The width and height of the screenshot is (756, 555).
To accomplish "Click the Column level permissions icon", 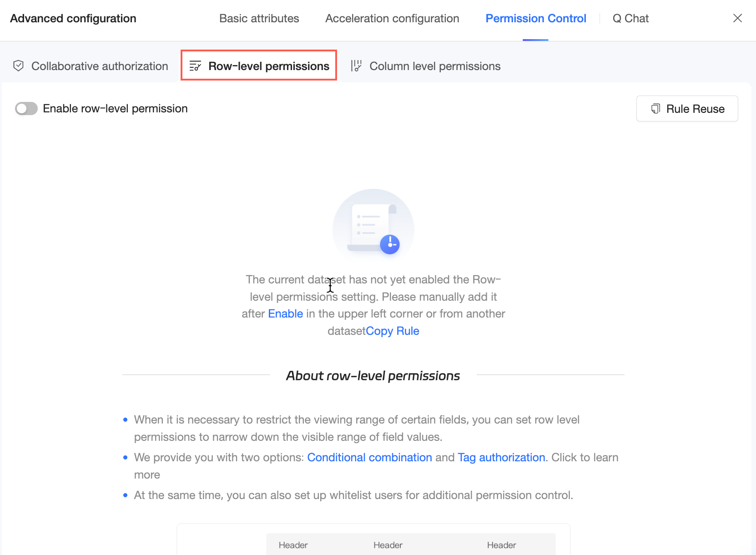I will click(x=356, y=66).
